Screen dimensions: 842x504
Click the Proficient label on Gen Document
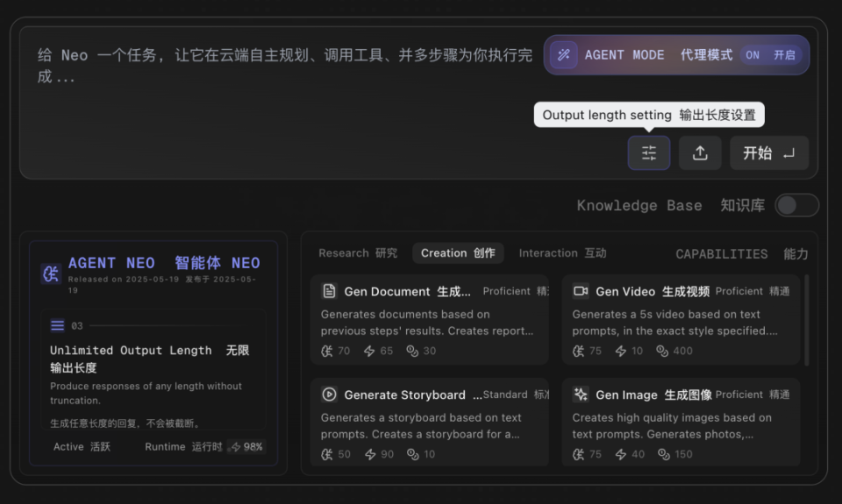516,291
